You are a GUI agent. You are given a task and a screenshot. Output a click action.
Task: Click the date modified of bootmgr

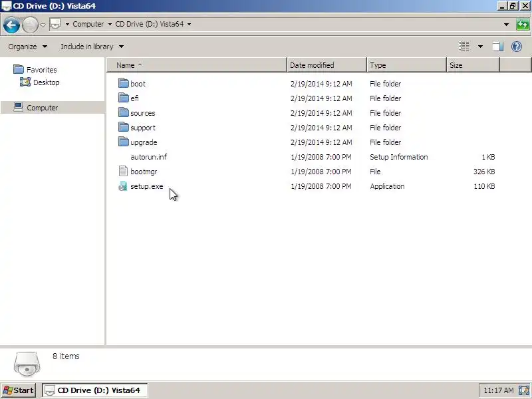point(321,172)
